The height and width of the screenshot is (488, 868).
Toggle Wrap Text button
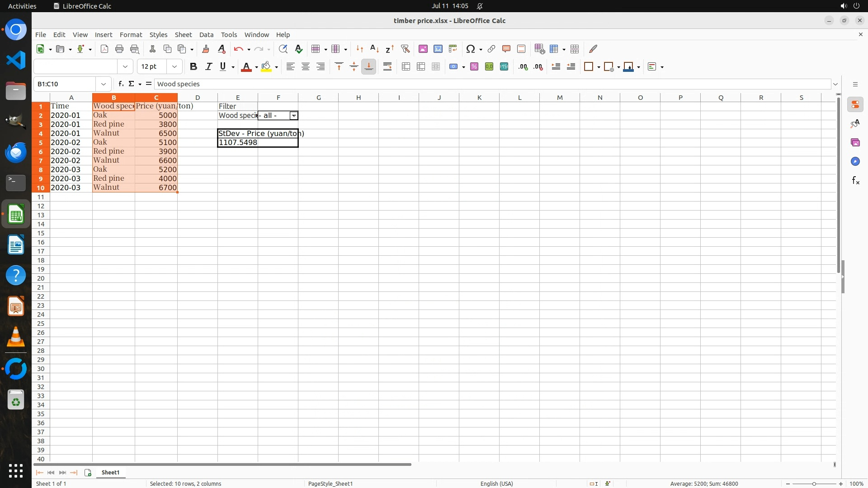click(x=387, y=67)
